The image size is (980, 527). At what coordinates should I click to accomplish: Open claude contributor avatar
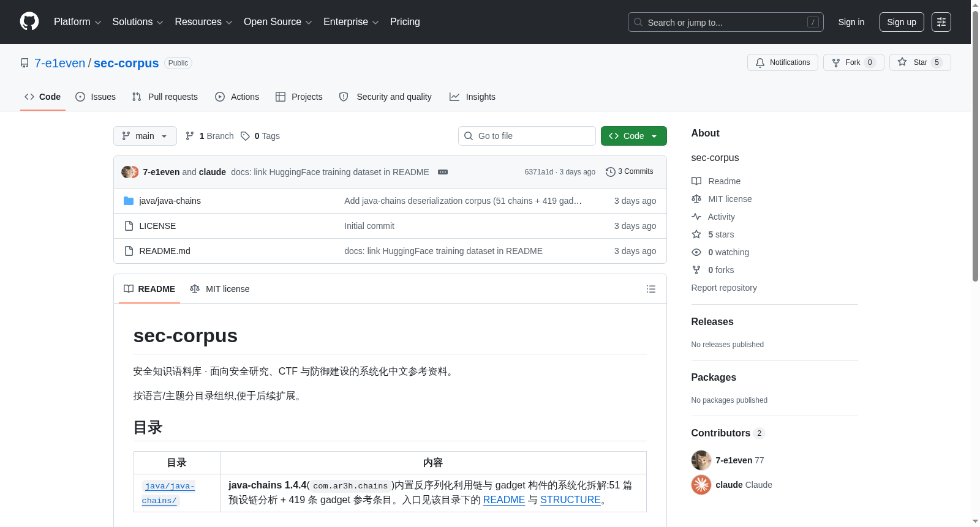click(x=701, y=485)
